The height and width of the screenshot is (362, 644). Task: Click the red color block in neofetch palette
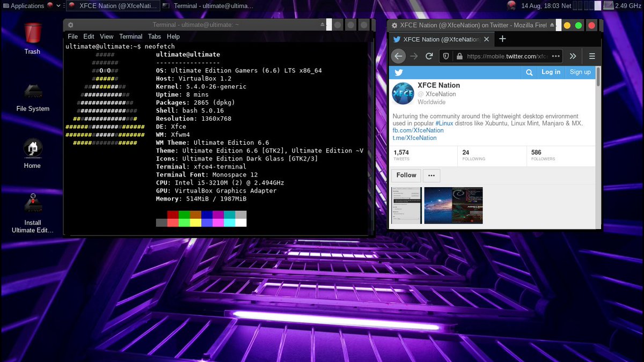[x=173, y=215]
